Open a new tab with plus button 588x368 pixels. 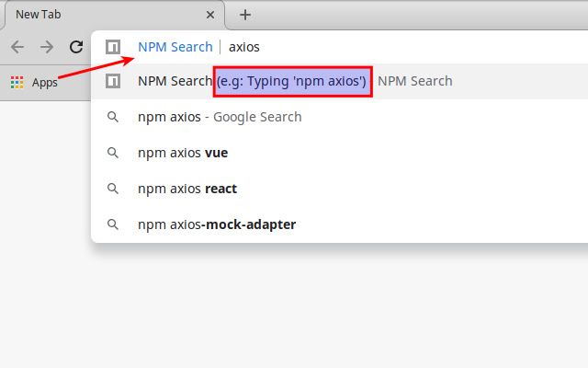pyautogui.click(x=245, y=15)
